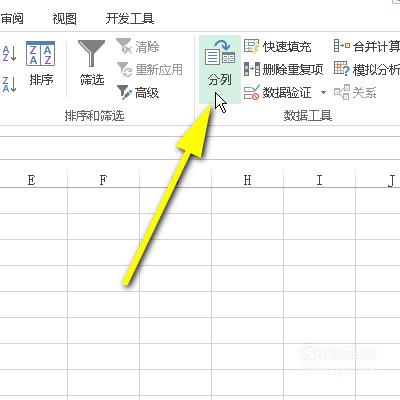The width and height of the screenshot is (400, 400).
Task: Click 重新应用 to reapply filter
Action: point(150,69)
